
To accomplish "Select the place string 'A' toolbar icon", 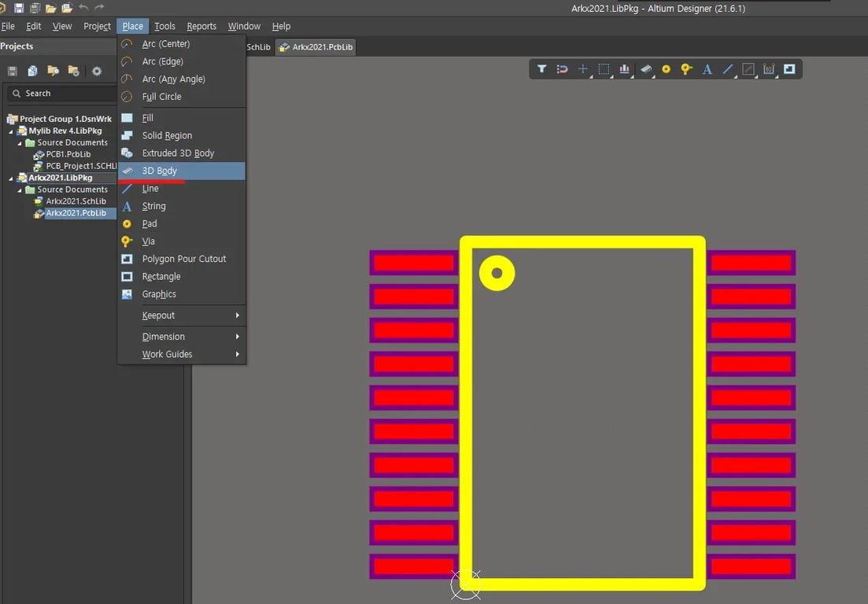I will click(707, 69).
